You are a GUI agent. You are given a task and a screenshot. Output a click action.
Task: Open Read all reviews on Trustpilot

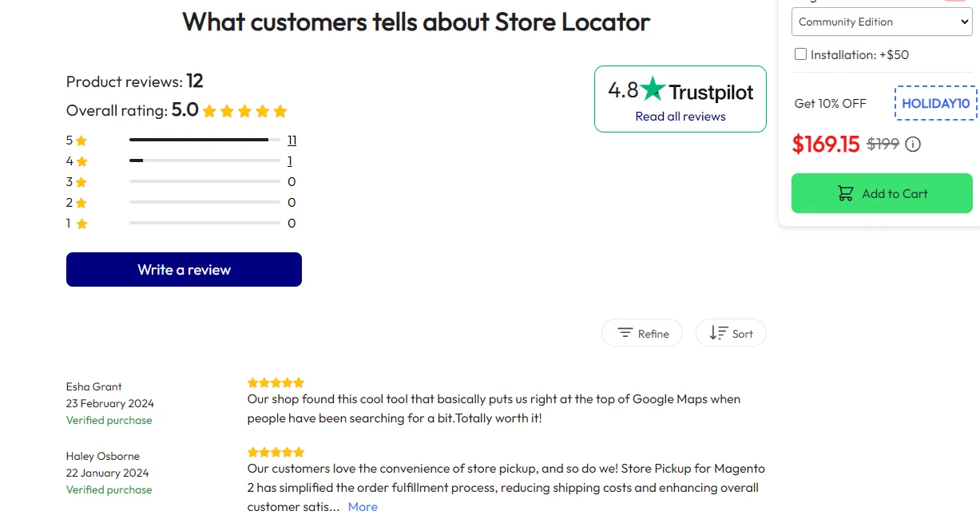(x=680, y=116)
